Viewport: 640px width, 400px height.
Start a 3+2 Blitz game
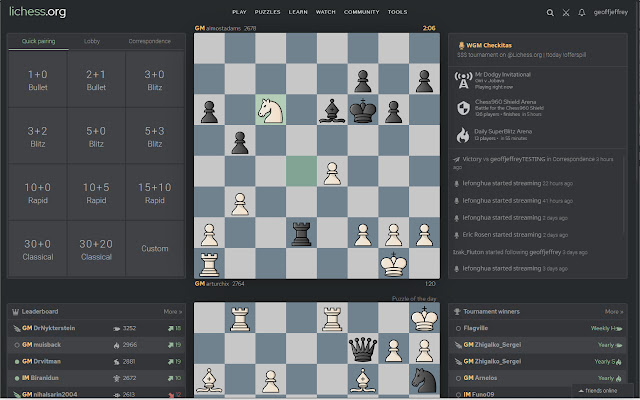[x=38, y=136]
